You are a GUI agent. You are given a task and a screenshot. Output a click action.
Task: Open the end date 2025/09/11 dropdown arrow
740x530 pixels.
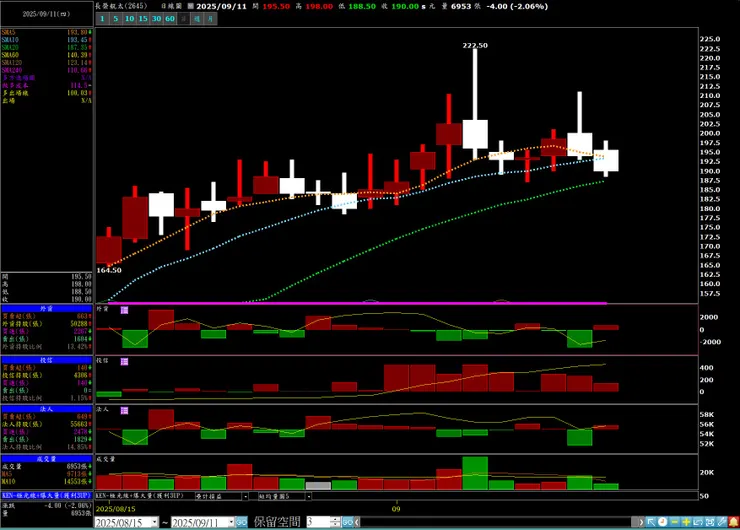point(231,522)
